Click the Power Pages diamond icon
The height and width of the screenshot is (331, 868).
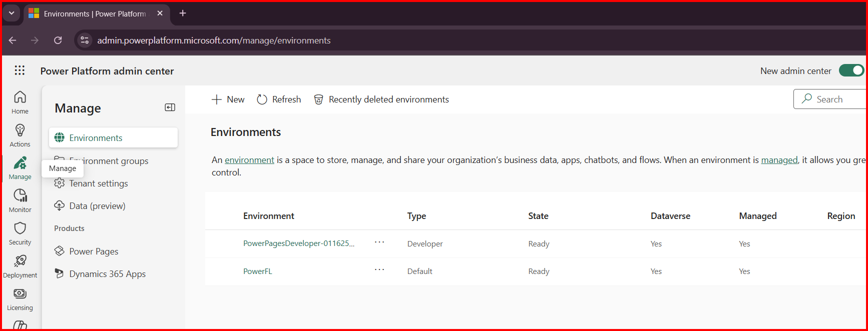point(60,251)
